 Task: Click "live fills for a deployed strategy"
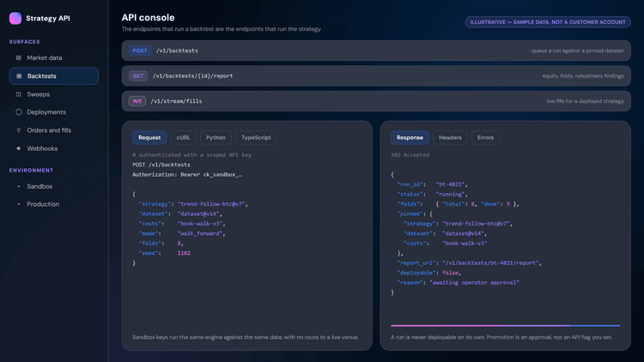585,101
